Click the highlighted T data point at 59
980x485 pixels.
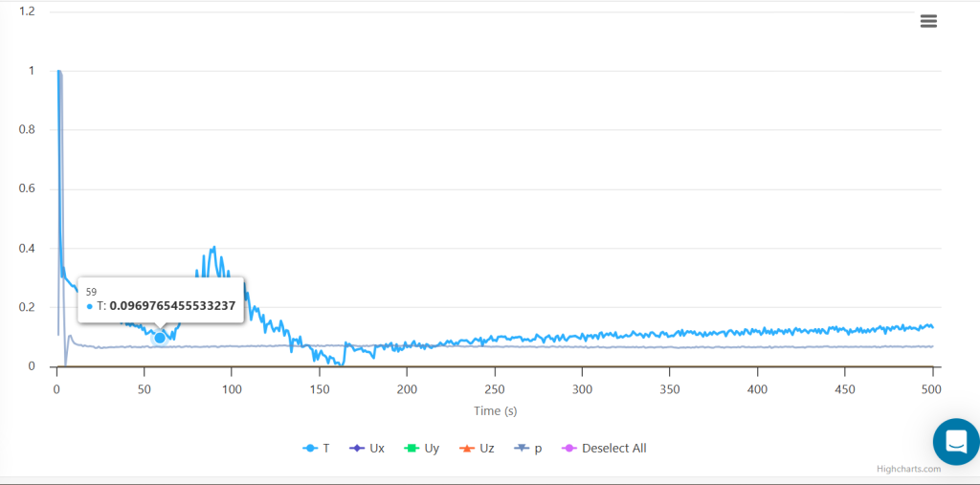(160, 337)
